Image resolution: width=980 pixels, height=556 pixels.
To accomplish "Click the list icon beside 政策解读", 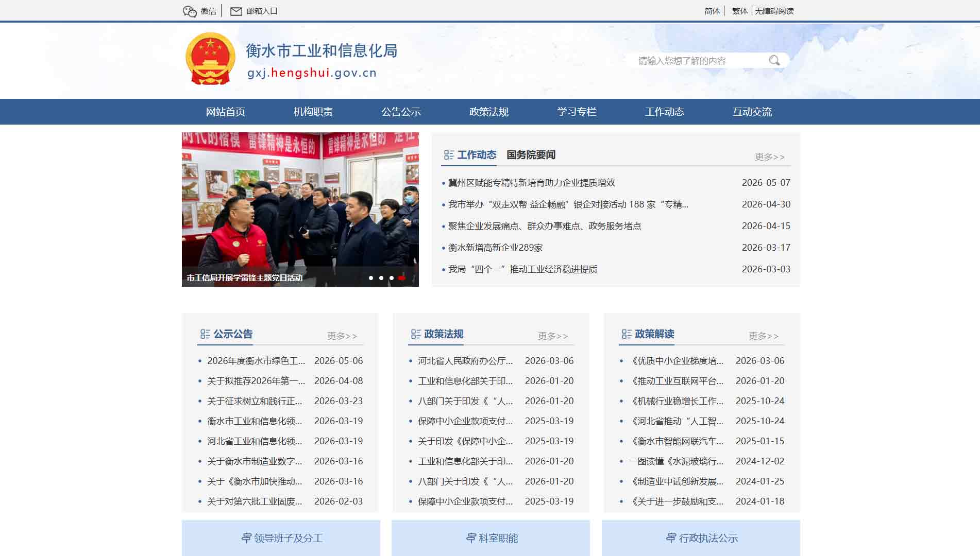I will tap(627, 334).
